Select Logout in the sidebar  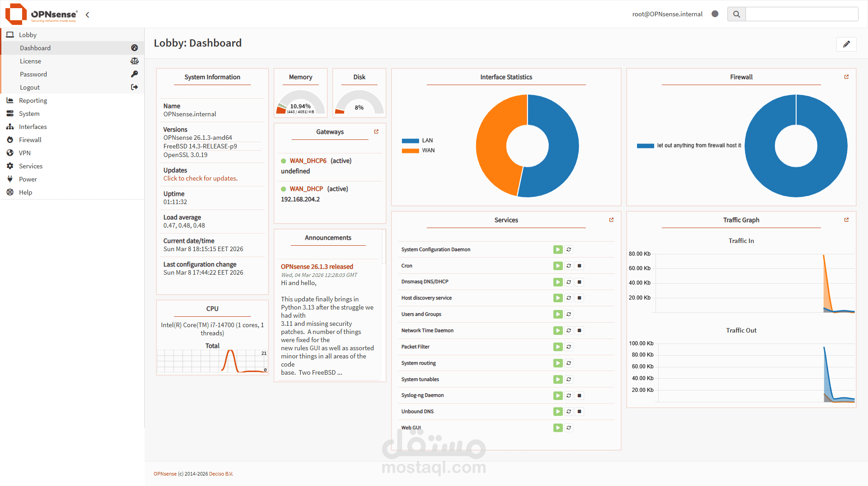pos(72,87)
